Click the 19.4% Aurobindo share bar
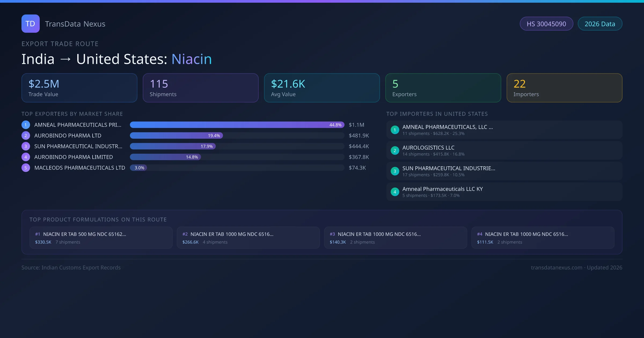644x338 pixels. (176, 135)
